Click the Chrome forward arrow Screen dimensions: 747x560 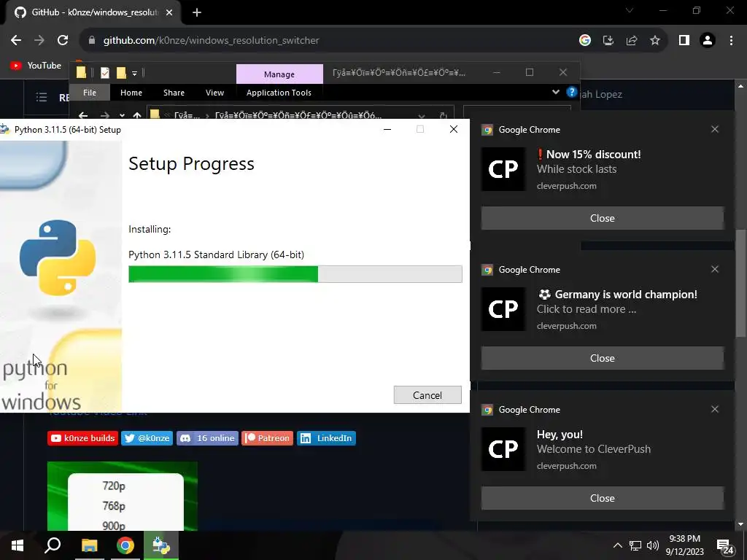click(39, 41)
